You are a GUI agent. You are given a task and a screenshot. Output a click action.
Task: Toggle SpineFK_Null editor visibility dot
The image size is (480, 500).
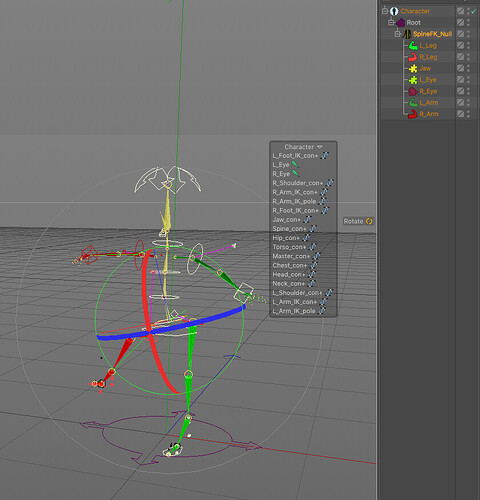coord(468,32)
